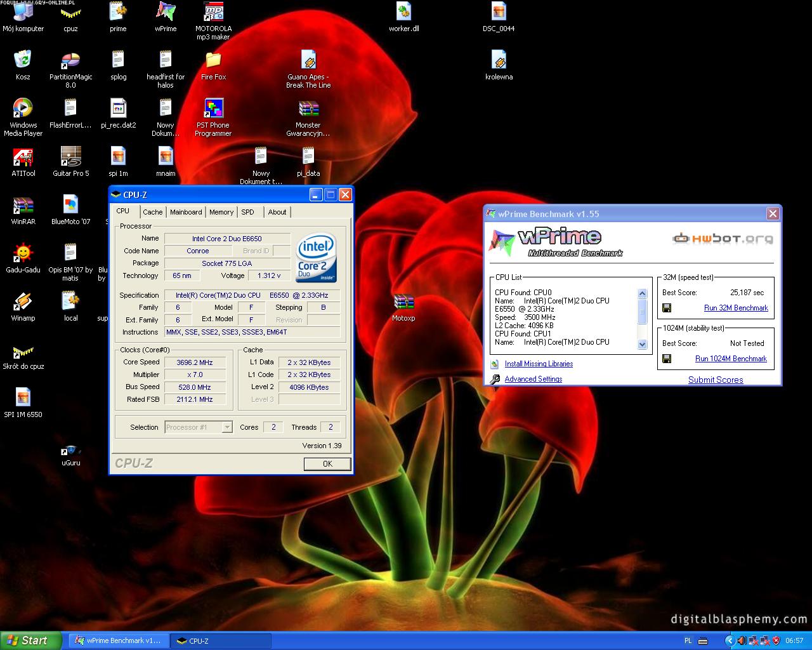Viewport: 812px width, 650px height.
Task: Switch to the SPD tab in CPU-Z
Action: tap(247, 212)
